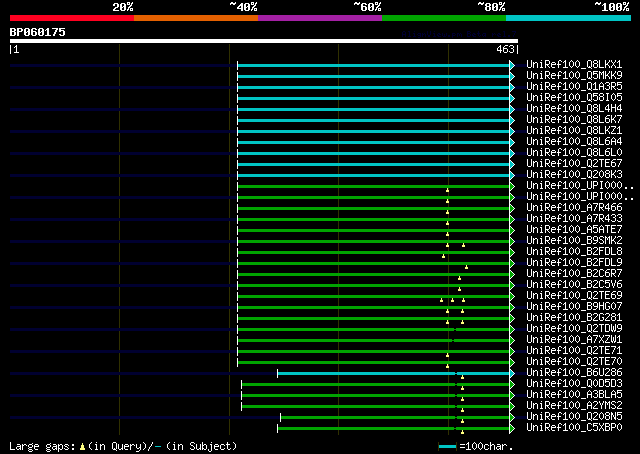Select the UniRef100_A5ATE7 label
This screenshot has height=454, width=640.
tap(574, 229)
